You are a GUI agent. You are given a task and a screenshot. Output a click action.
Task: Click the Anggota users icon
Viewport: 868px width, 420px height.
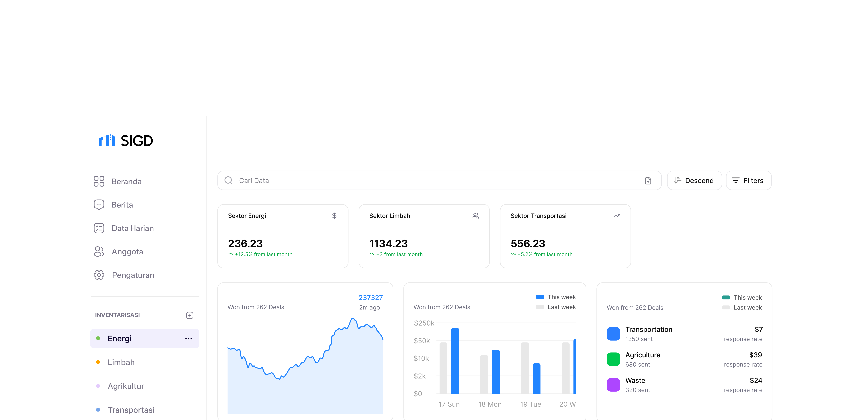pos(99,252)
